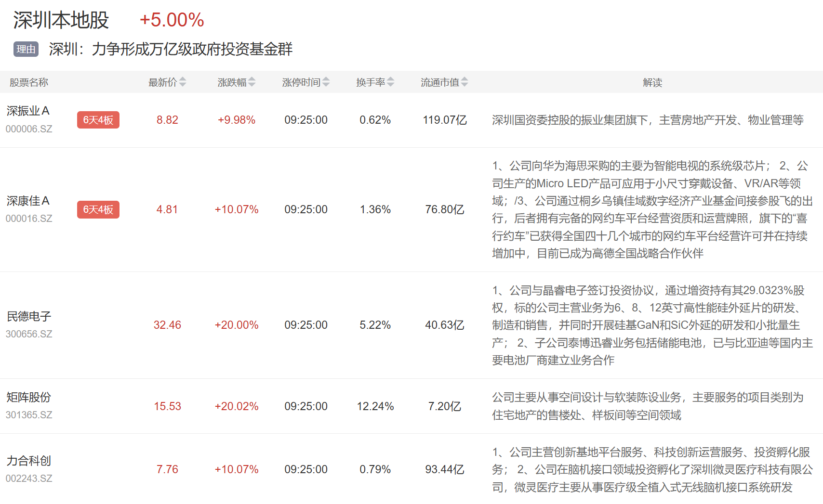Click the 力合科创 stock name
Image resolution: width=823 pixels, height=504 pixels.
pyautogui.click(x=29, y=461)
